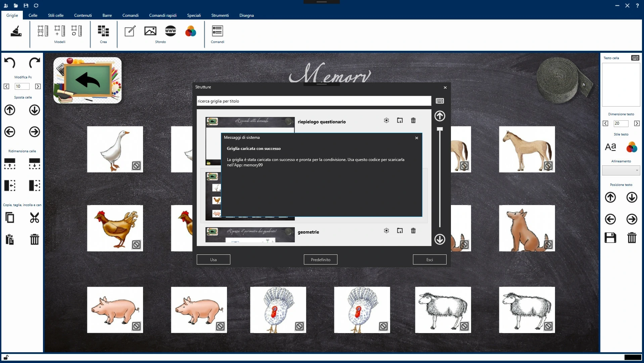Image resolution: width=644 pixels, height=363 pixels.
Task: Open the Allineamento dropdown
Action: pyautogui.click(x=621, y=170)
